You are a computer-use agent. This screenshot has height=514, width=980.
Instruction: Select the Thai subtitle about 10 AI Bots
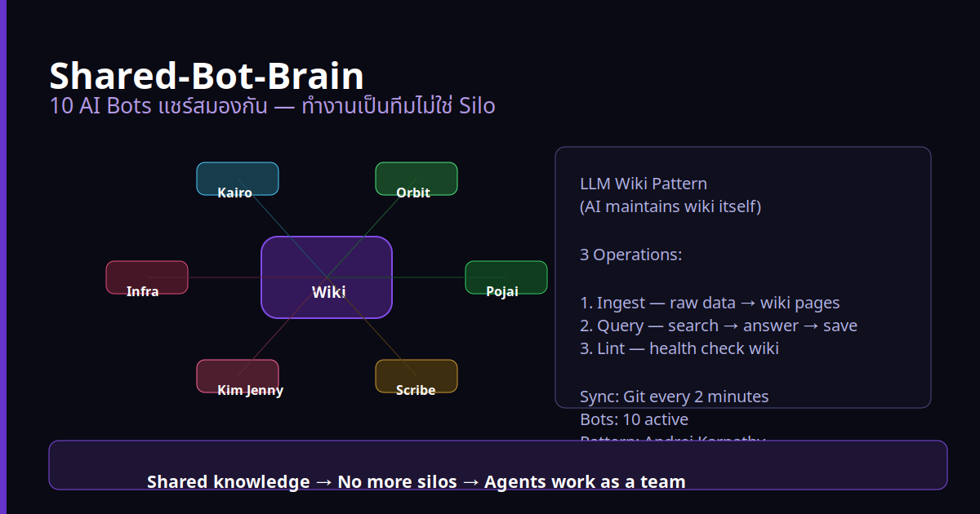click(x=272, y=106)
